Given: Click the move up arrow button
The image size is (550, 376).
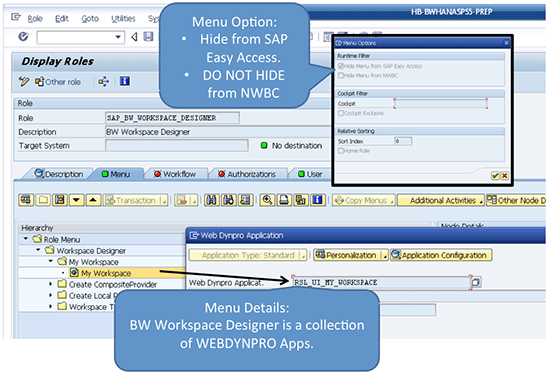Looking at the screenshot, I should (93, 200).
